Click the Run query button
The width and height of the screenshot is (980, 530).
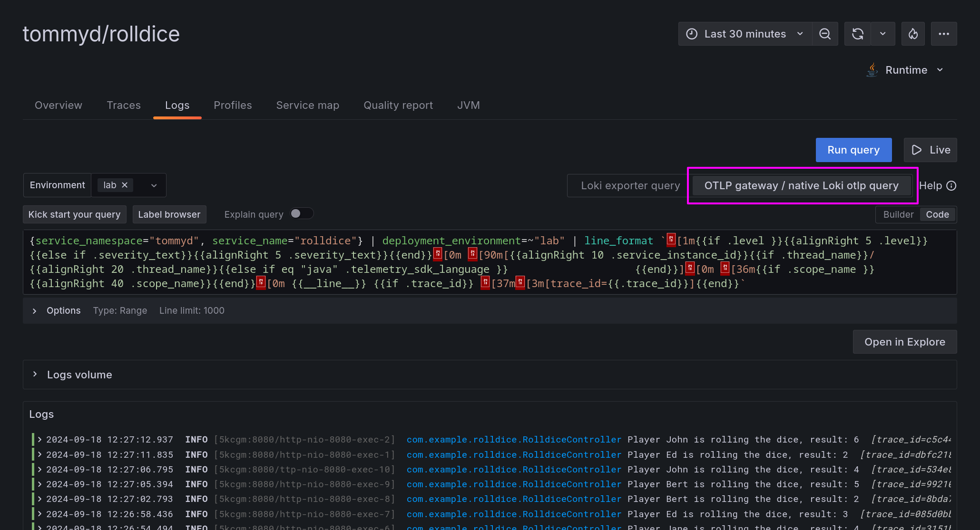[853, 150]
